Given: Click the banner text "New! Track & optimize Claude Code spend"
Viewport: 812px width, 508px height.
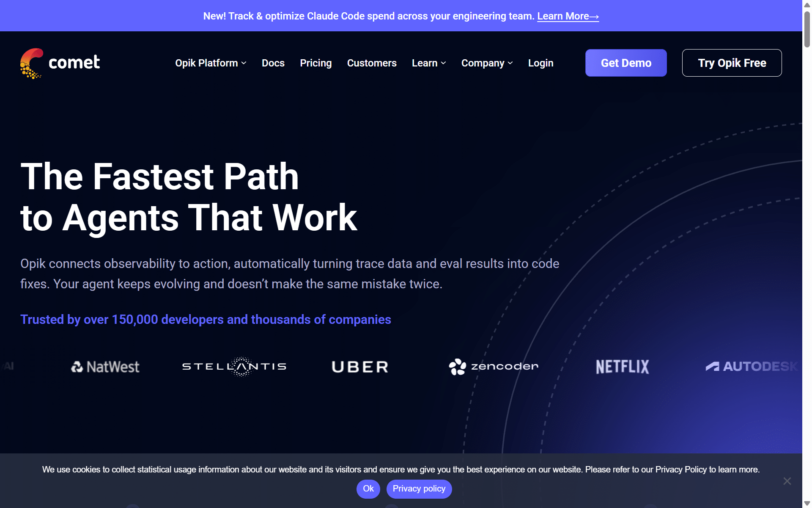Looking at the screenshot, I should point(369,16).
